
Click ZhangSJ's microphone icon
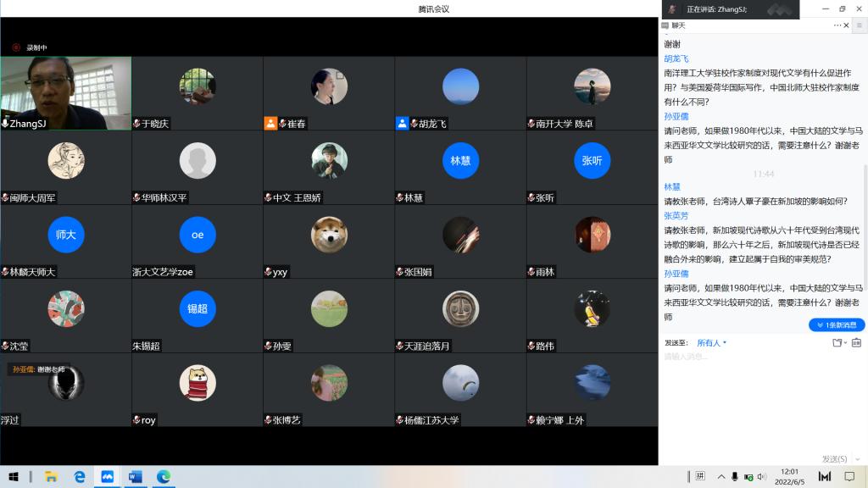pyautogui.click(x=5, y=124)
